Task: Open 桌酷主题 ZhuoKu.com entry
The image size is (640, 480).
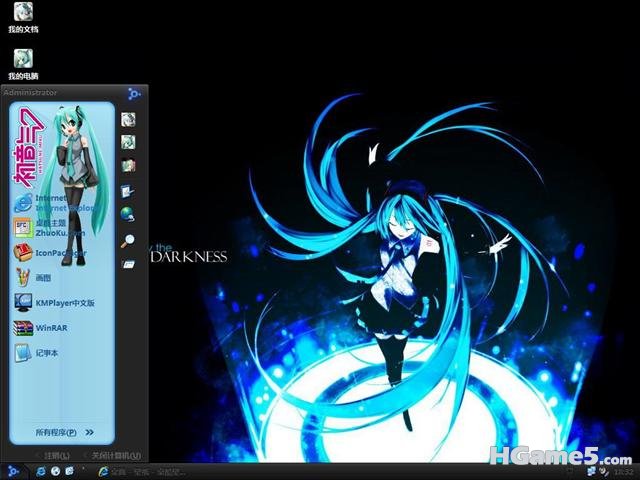Action: point(50,228)
